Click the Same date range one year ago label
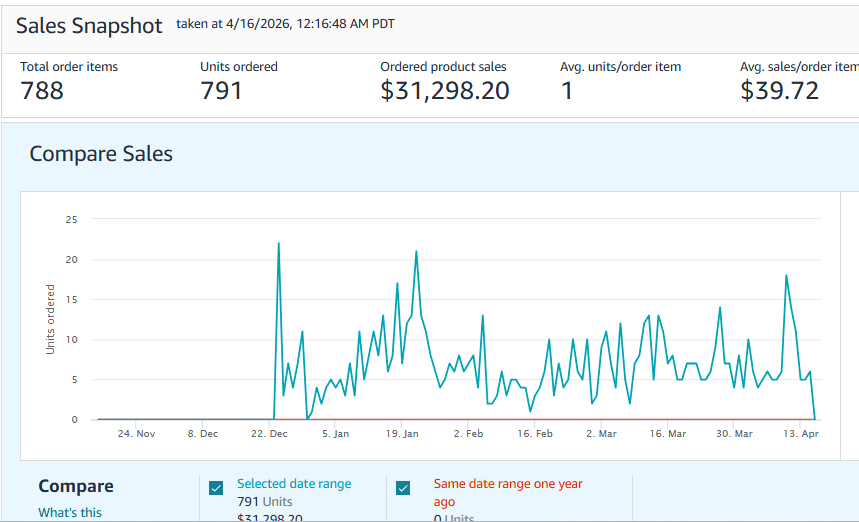This screenshot has height=522, width=859. tap(507, 484)
